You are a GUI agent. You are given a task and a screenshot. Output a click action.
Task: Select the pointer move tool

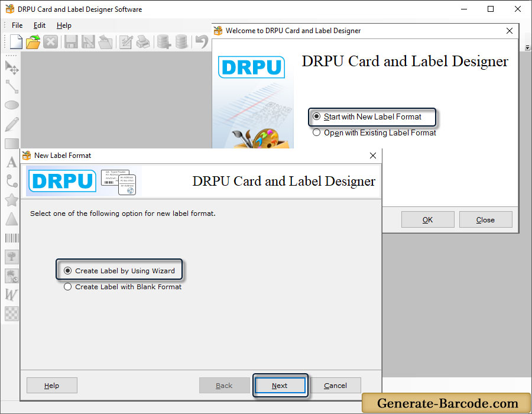12,67
